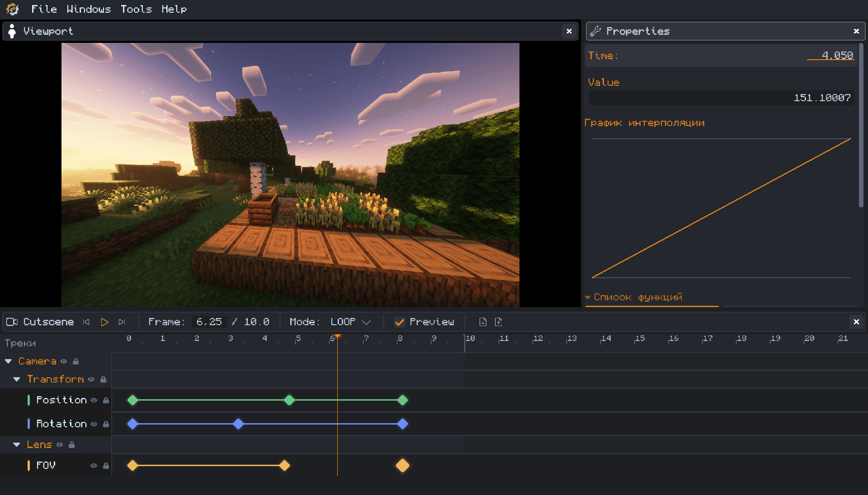The height and width of the screenshot is (495, 868).
Task: Collapse the Transform track group
Action: pos(17,379)
